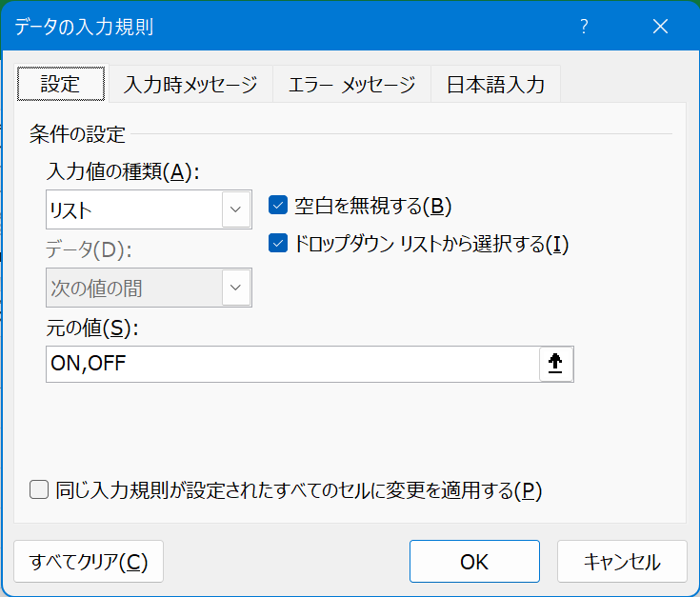Switch to the 入力時メッセージ tab
Viewport: 700px width, 597px height.
tap(190, 85)
